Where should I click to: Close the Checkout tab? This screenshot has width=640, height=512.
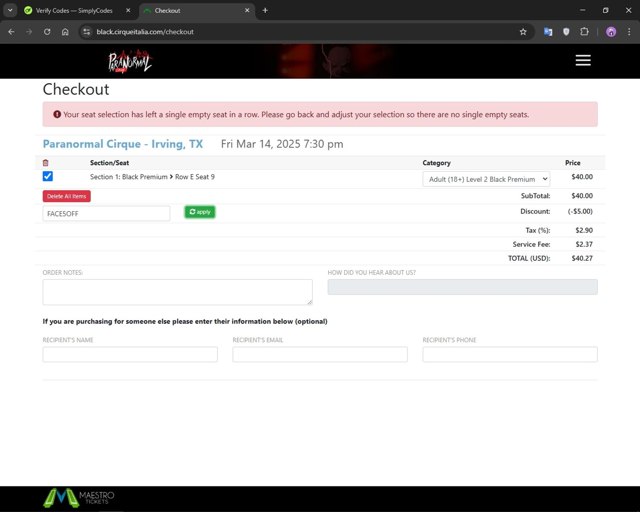pyautogui.click(x=247, y=10)
